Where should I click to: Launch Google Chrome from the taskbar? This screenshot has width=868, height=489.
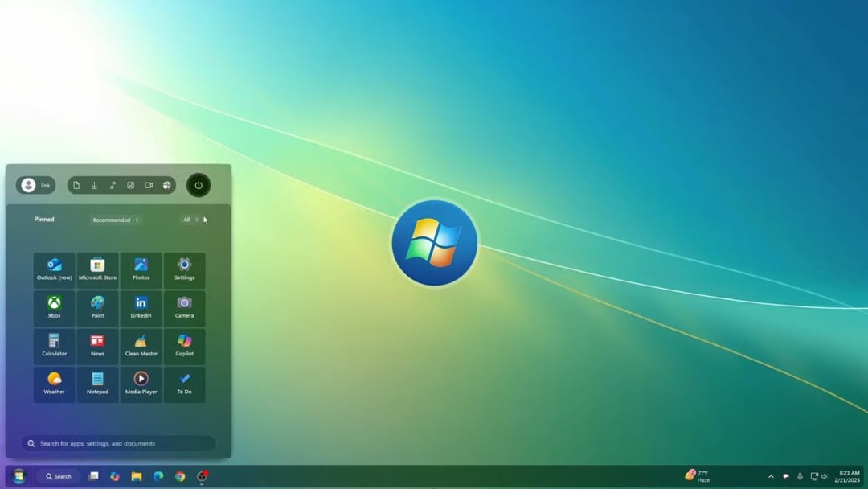178,476
